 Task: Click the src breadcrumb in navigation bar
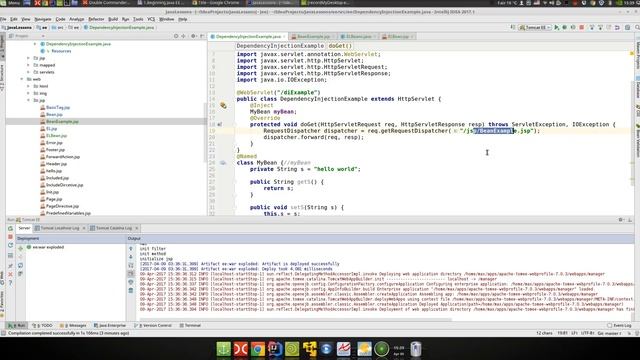point(59,27)
